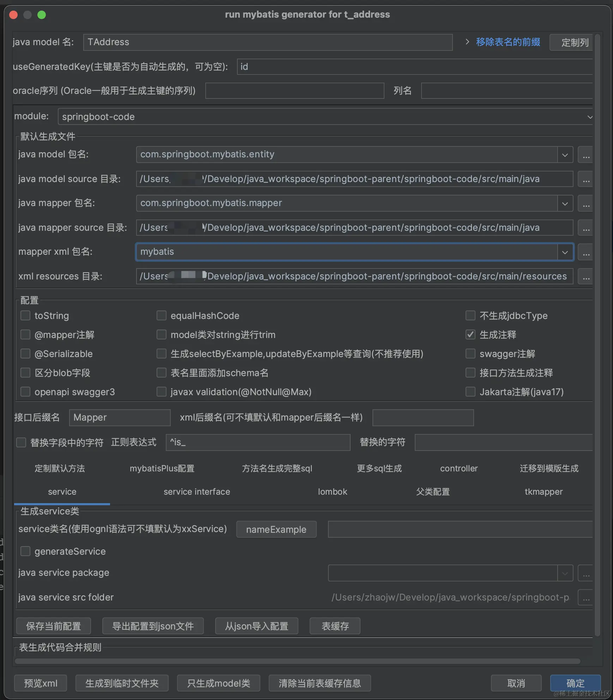
Task: Select the service interface tab
Action: click(197, 492)
